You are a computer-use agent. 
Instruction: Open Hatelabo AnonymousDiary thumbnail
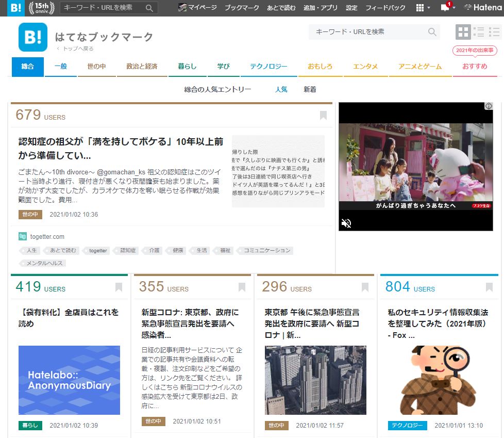tap(69, 380)
